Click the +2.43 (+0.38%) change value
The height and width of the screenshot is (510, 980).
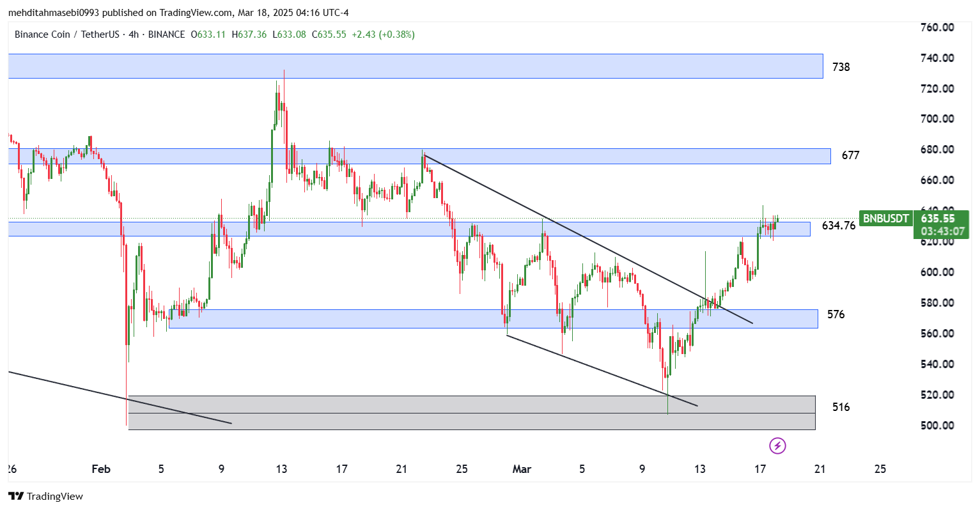coord(383,35)
